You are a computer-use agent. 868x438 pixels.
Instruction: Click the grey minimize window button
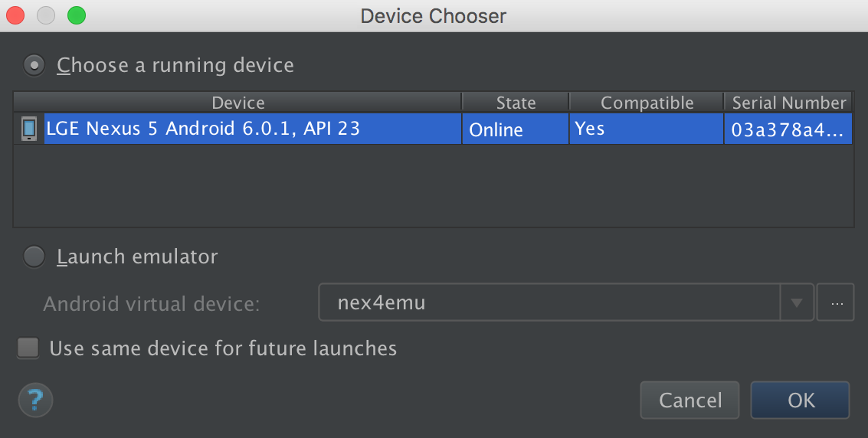click(x=46, y=15)
